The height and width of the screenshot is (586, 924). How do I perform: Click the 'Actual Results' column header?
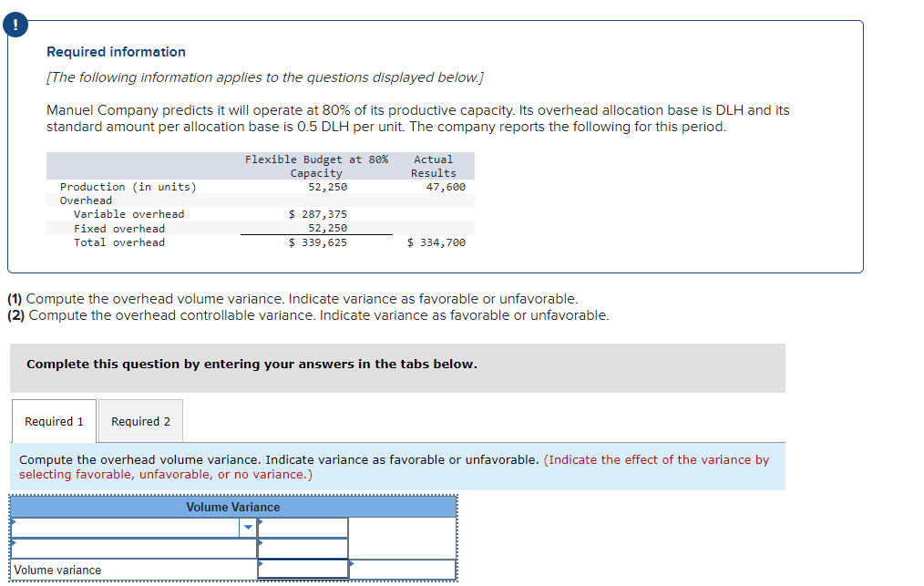434,166
